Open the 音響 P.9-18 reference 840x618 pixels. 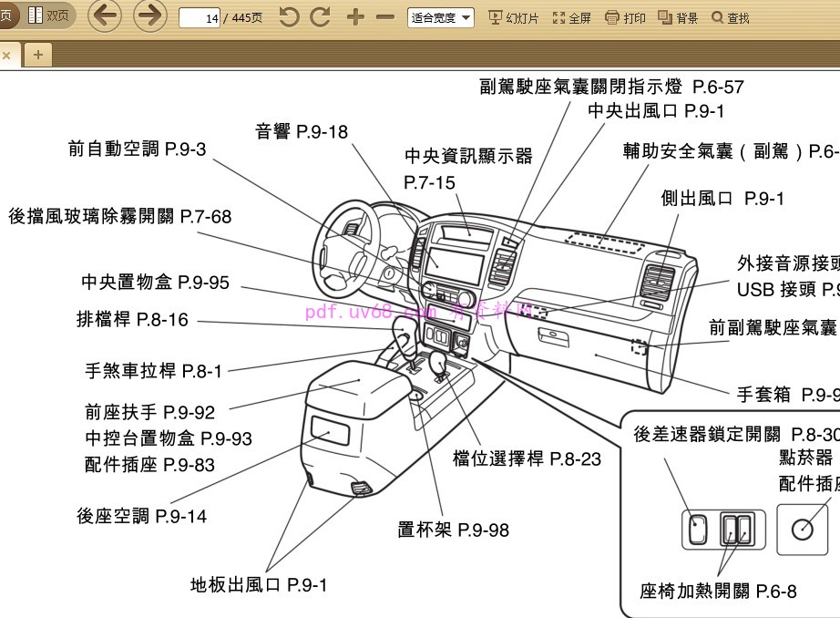tap(301, 131)
